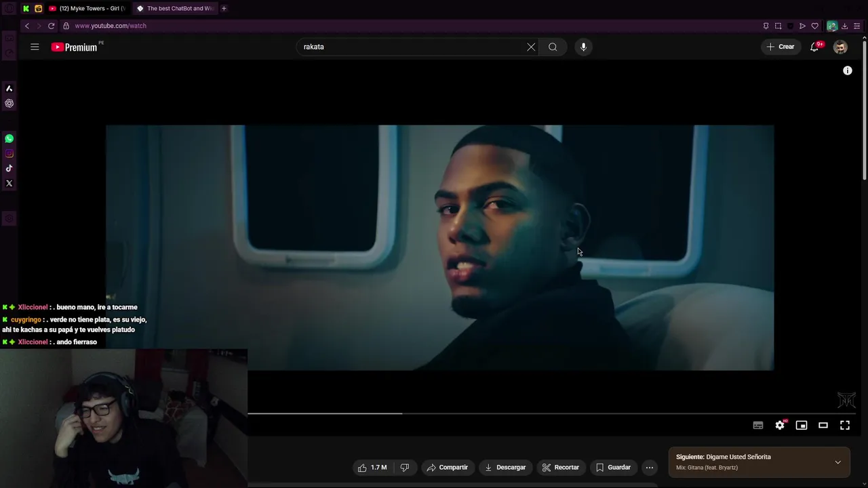The width and height of the screenshot is (868, 488).
Task: Click the Recortar button
Action: (561, 467)
